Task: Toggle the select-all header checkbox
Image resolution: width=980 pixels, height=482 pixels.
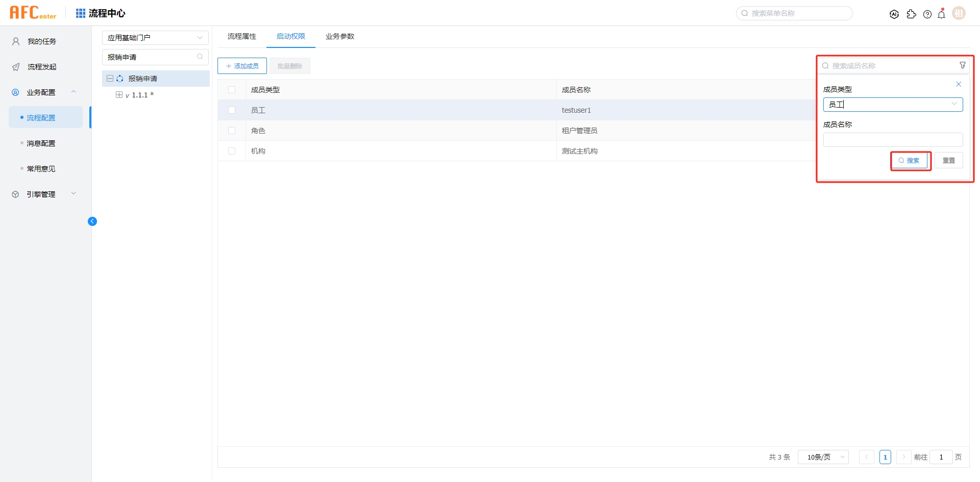Action: [232, 90]
